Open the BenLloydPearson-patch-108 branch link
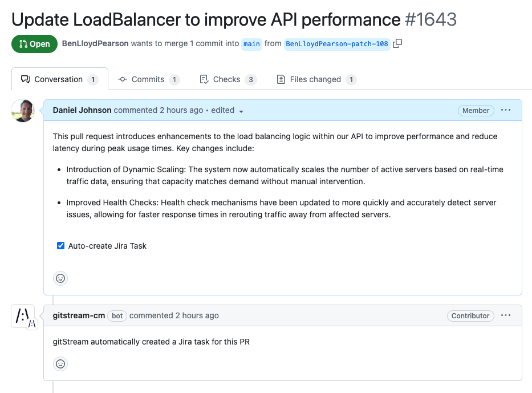Image resolution: width=532 pixels, height=393 pixels. point(337,44)
